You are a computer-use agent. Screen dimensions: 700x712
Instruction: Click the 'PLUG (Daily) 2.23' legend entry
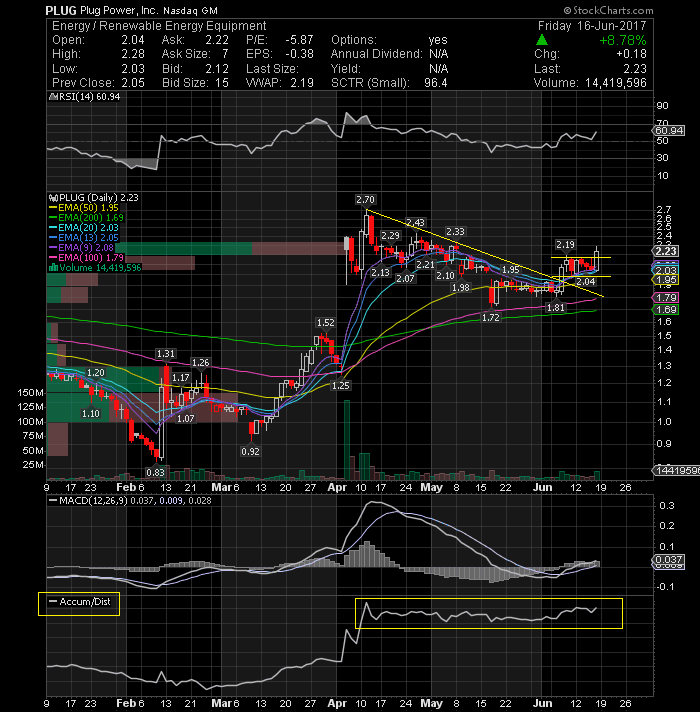pyautogui.click(x=94, y=198)
